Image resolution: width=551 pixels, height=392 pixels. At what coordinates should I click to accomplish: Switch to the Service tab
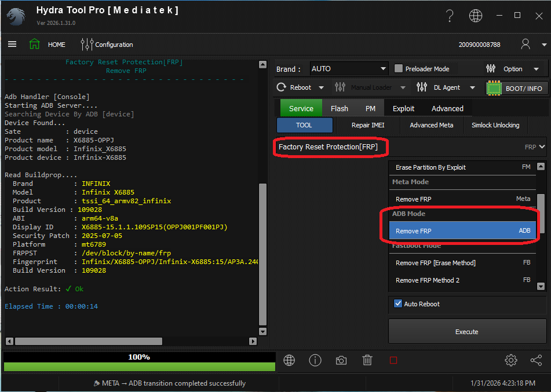click(x=301, y=108)
